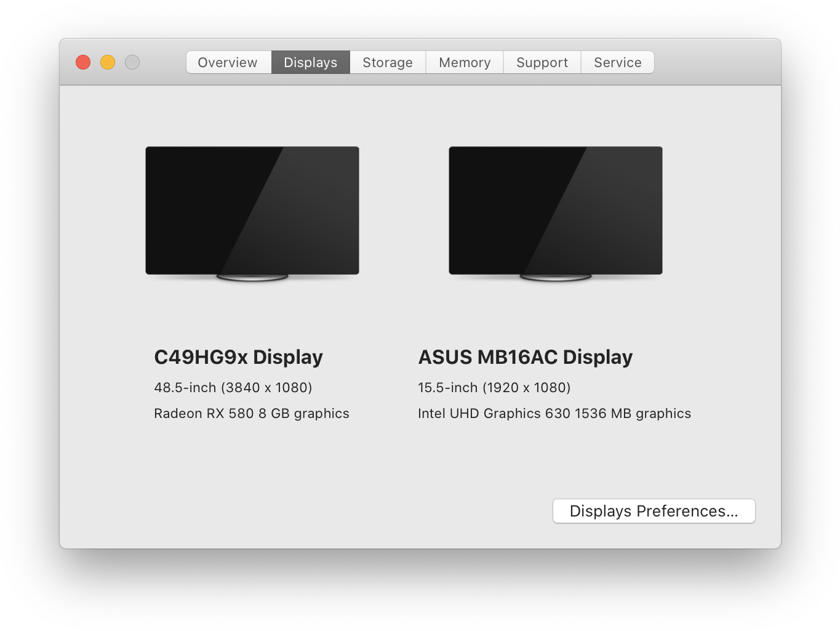Click the Displays Preferences button

(x=654, y=511)
